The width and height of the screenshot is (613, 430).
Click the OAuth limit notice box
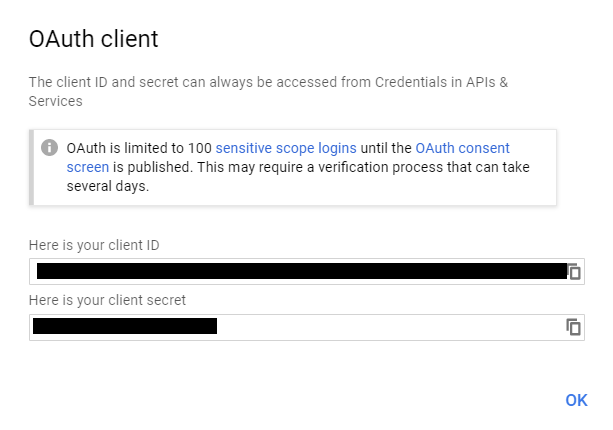(293, 167)
